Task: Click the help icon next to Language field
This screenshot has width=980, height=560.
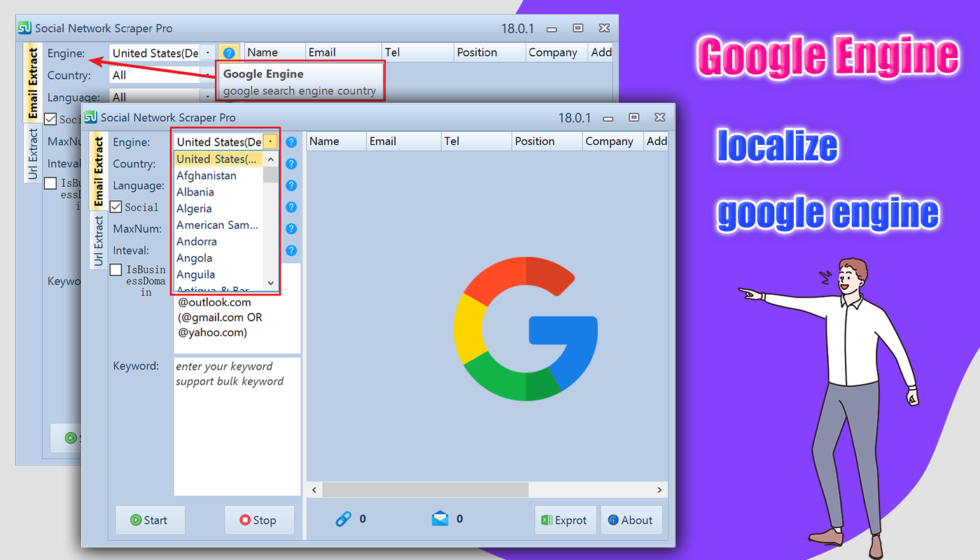Action: (291, 185)
